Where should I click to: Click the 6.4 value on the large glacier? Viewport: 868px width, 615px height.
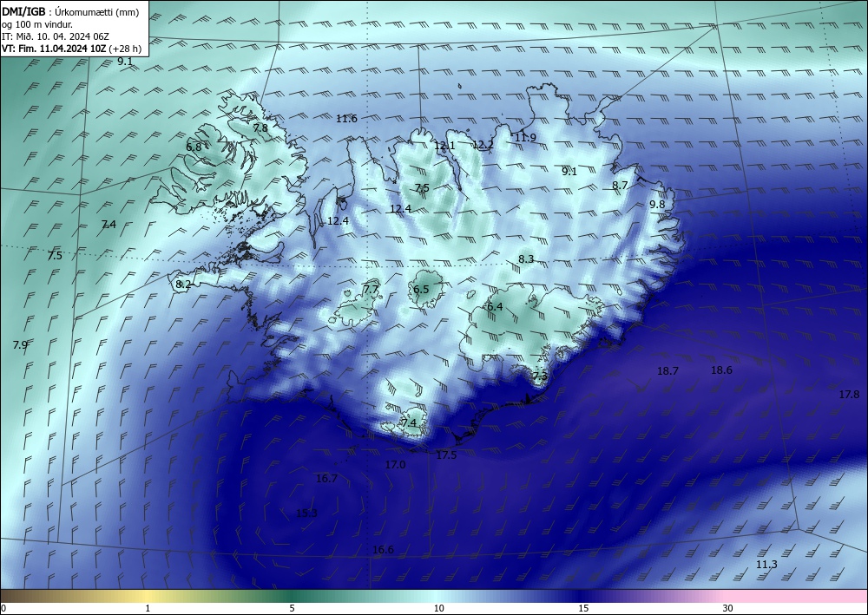(495, 306)
